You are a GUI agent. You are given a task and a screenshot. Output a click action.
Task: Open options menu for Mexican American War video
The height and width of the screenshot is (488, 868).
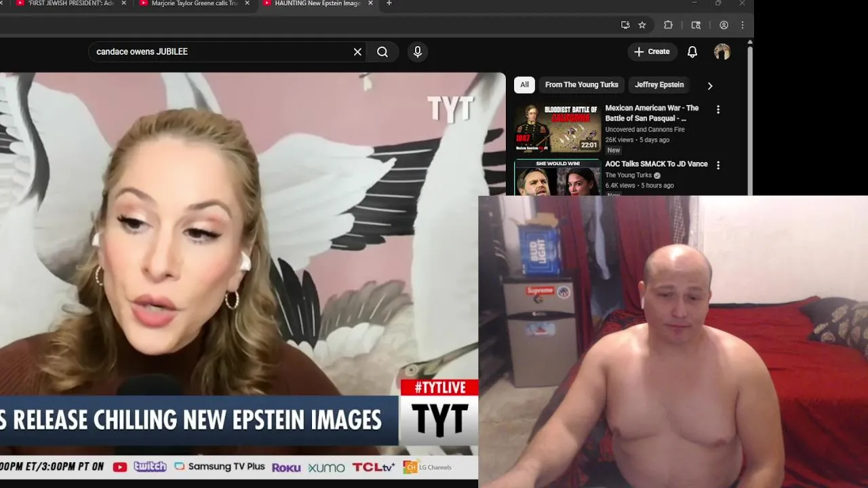click(718, 109)
